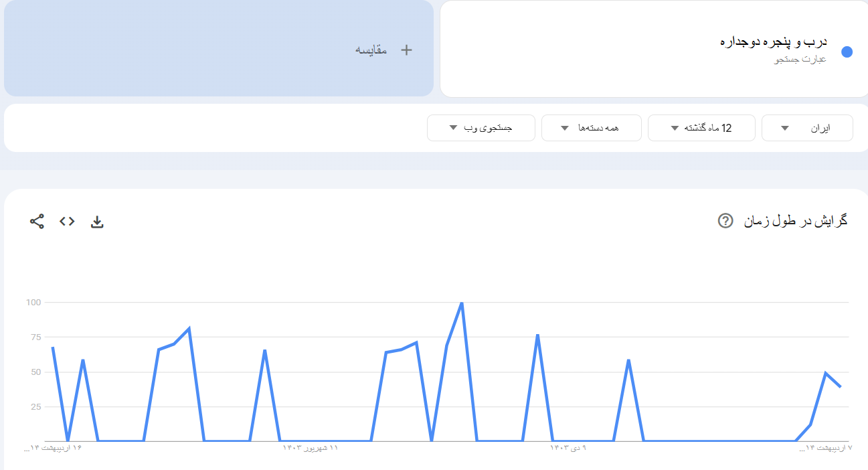Click the ۱۱ شهریور ۱۴۰۳ axis label

[311, 447]
